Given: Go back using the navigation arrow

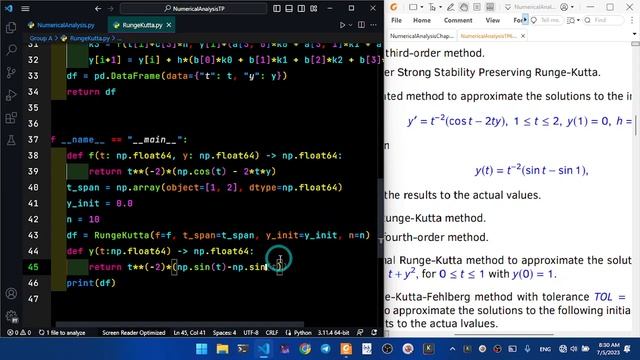Looking at the screenshot, I should tap(98, 8).
